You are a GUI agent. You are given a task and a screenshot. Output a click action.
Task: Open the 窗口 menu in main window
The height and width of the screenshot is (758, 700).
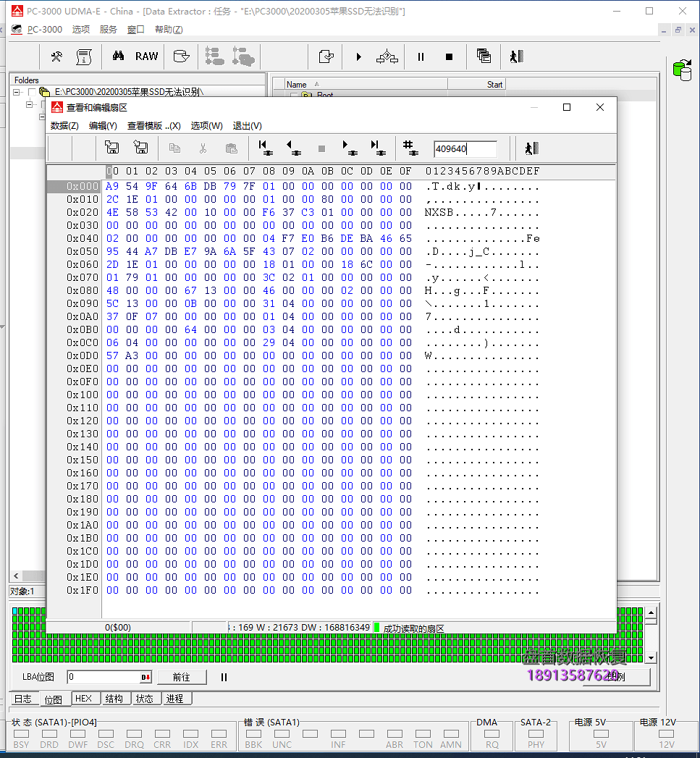136,30
